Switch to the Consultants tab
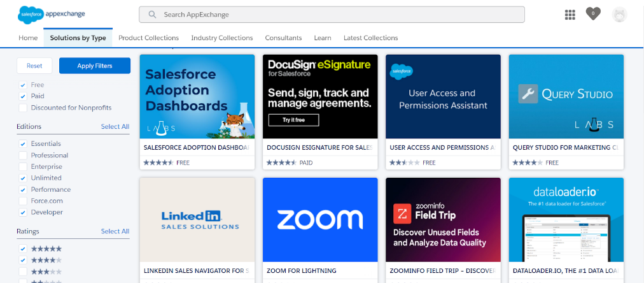644x283 pixels. [x=283, y=38]
